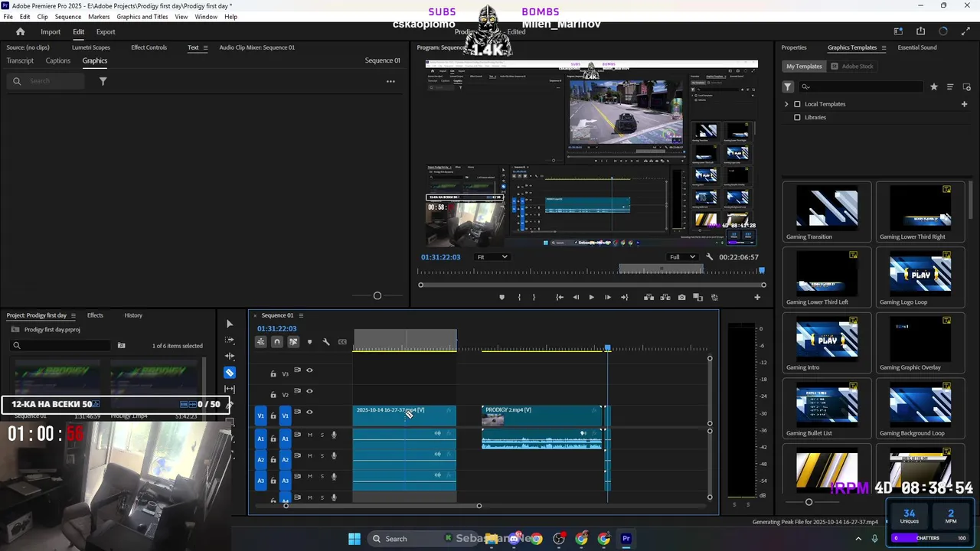The width and height of the screenshot is (980, 551).
Task: Toggle maximize video output icon in header
Action: [x=965, y=31]
